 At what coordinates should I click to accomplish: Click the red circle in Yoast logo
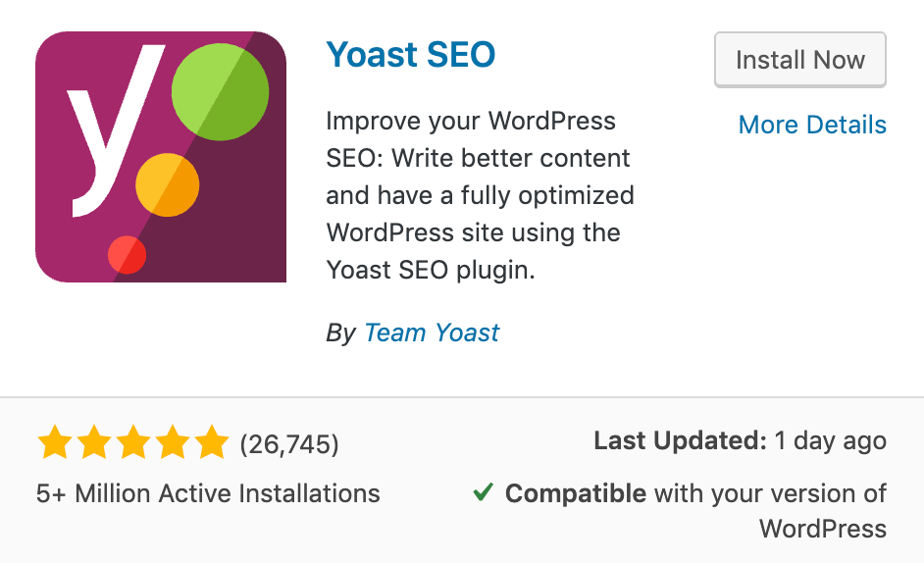(127, 255)
